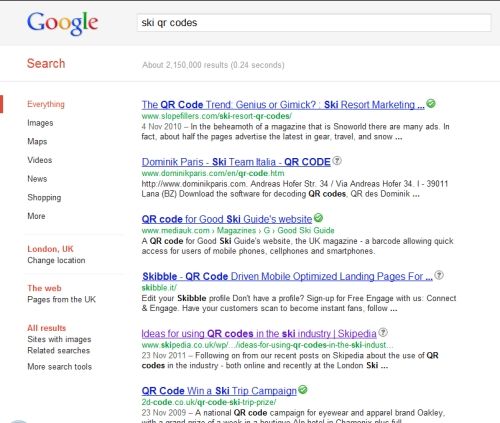This screenshot has width=500, height=423.
Task: Click green checkmark beside Ski Resort Marketing result
Action: [431, 104]
